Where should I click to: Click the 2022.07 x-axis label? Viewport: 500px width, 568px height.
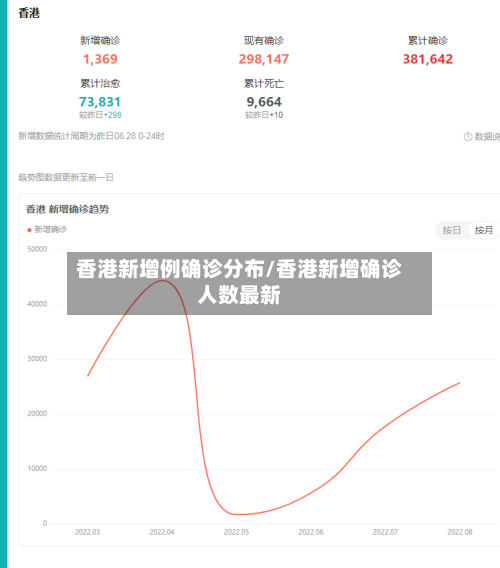click(385, 532)
